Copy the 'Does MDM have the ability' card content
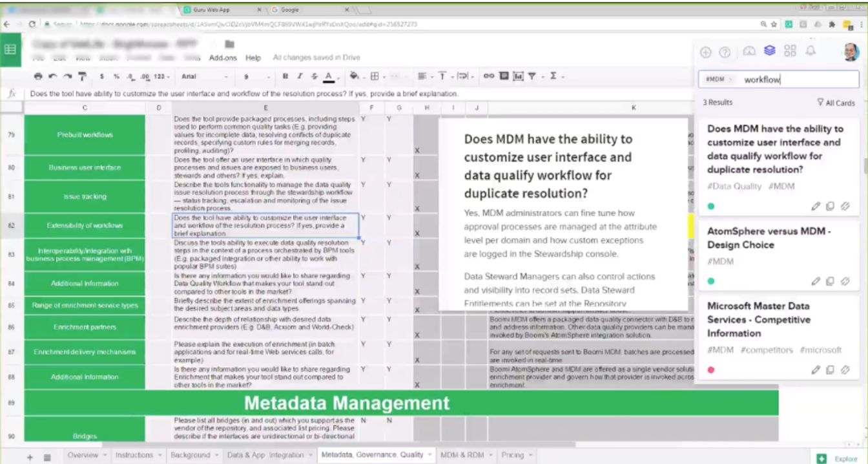The width and height of the screenshot is (868, 464). point(830,206)
